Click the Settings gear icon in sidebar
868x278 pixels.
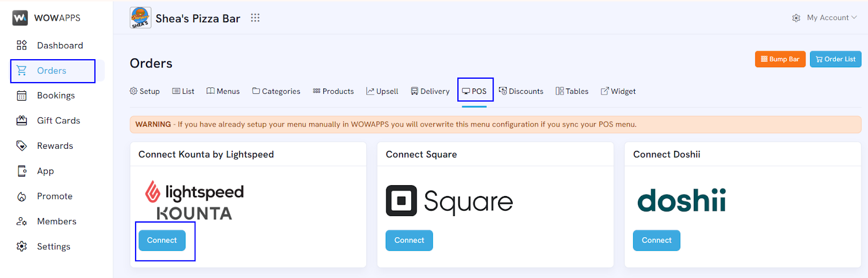(22, 247)
